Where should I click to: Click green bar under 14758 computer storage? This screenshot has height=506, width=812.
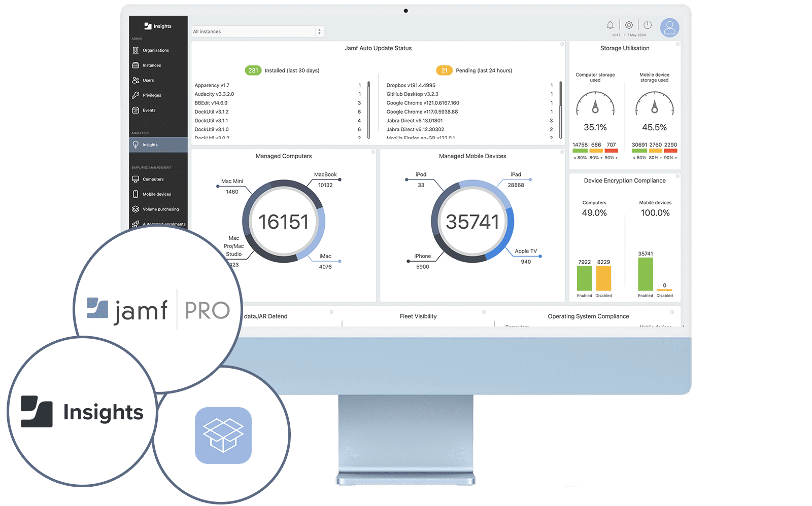click(x=580, y=151)
